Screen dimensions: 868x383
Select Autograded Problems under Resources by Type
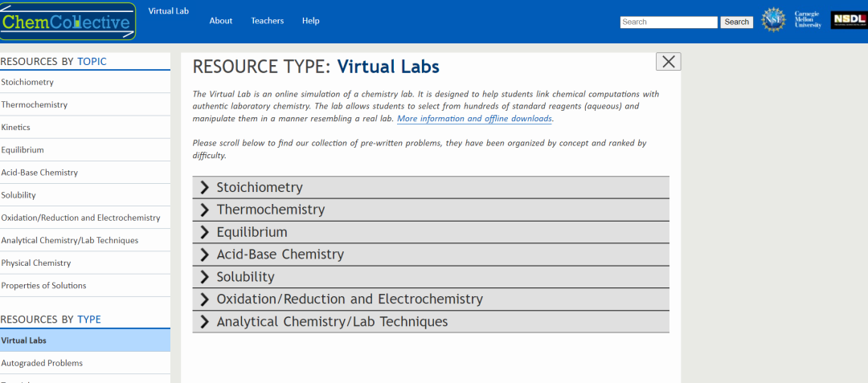coord(84,364)
